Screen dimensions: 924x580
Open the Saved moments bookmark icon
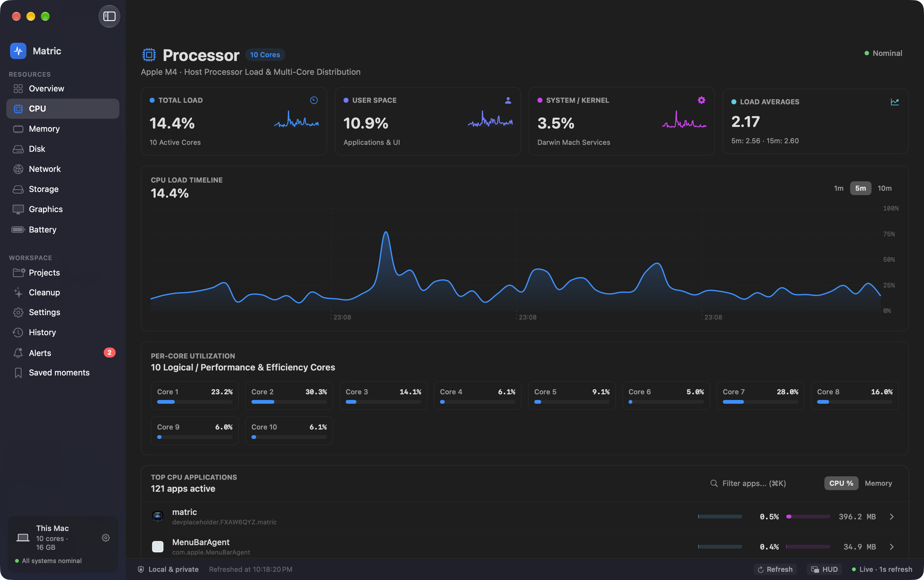(18, 372)
